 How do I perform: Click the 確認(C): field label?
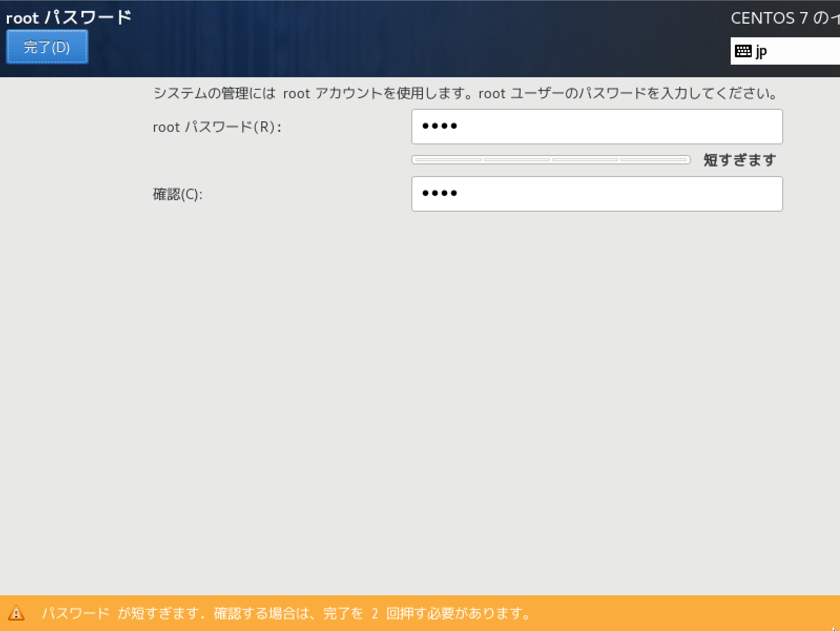click(178, 194)
